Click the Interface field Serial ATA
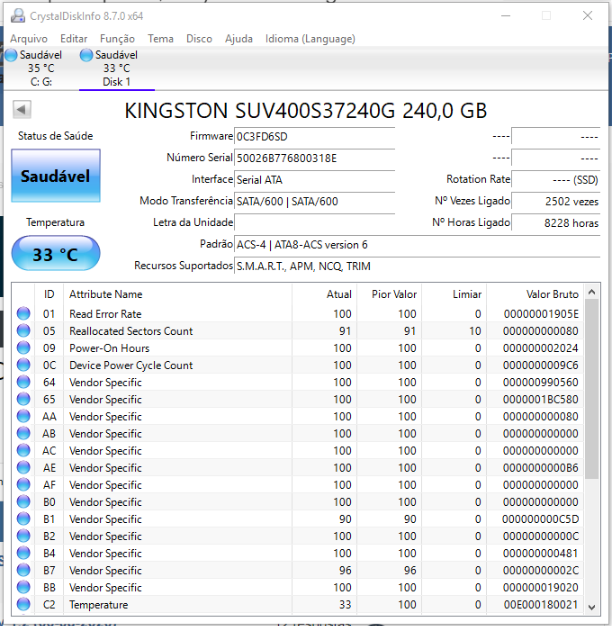Viewport: 612px width, 626px height. click(x=315, y=180)
